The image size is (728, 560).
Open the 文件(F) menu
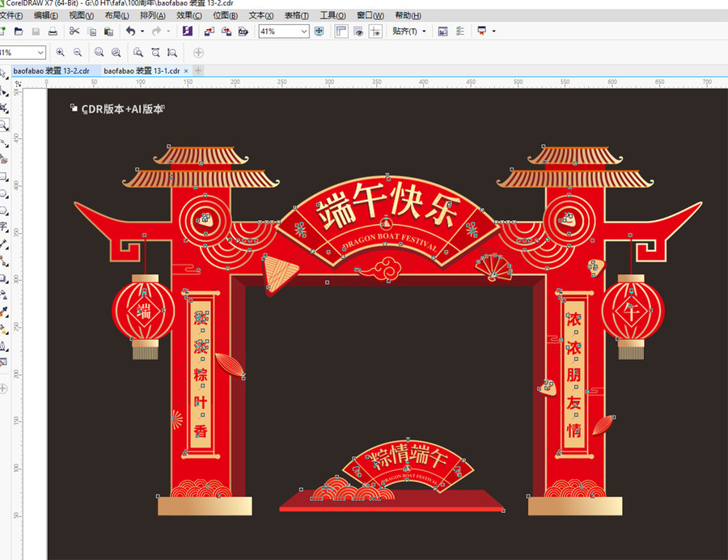pyautogui.click(x=11, y=15)
